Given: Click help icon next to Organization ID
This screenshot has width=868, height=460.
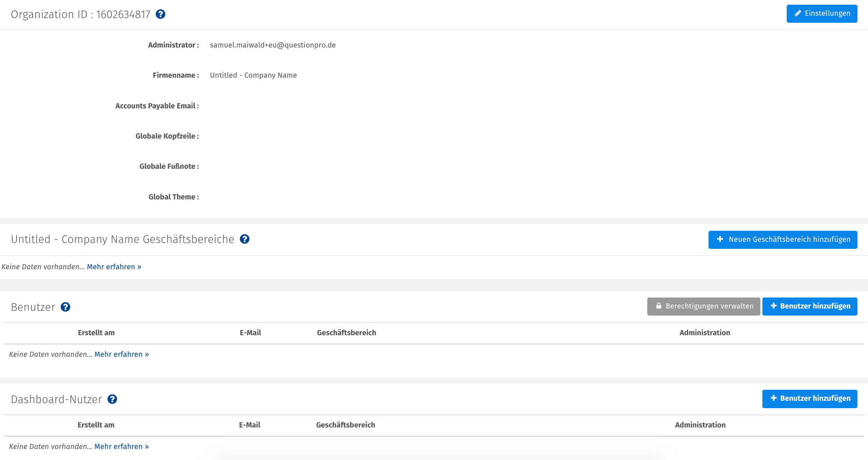Looking at the screenshot, I should [160, 14].
